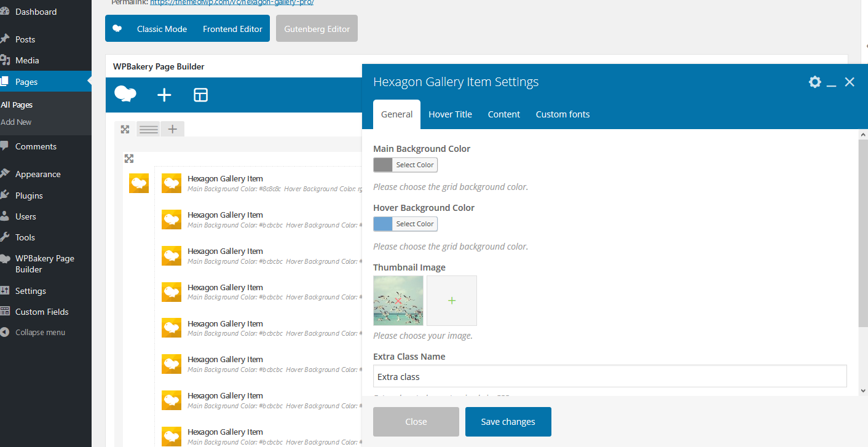This screenshot has width=868, height=447.
Task: Open Add New page submenu
Action: (16, 122)
